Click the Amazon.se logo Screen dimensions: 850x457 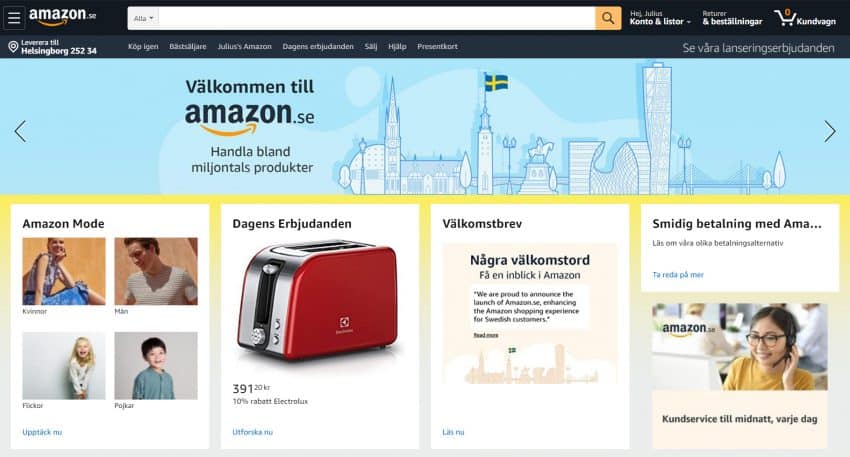pos(62,17)
